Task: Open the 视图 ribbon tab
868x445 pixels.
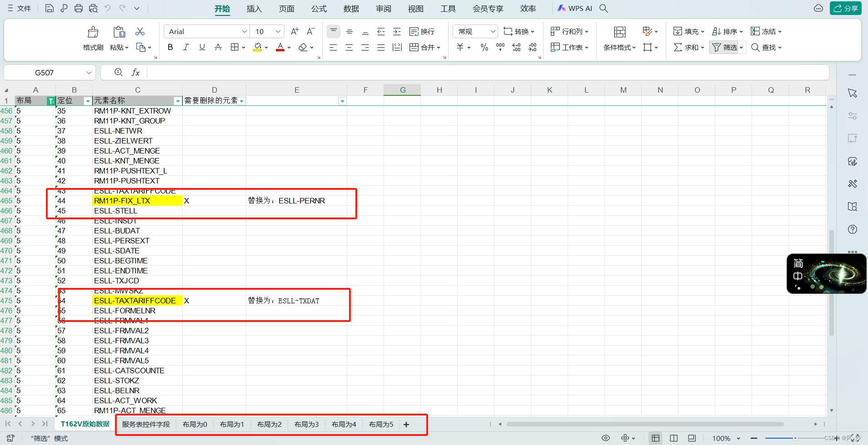Action: coord(416,9)
